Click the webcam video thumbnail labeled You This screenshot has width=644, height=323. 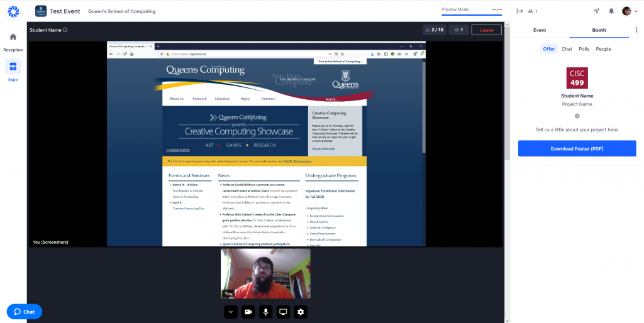click(266, 273)
